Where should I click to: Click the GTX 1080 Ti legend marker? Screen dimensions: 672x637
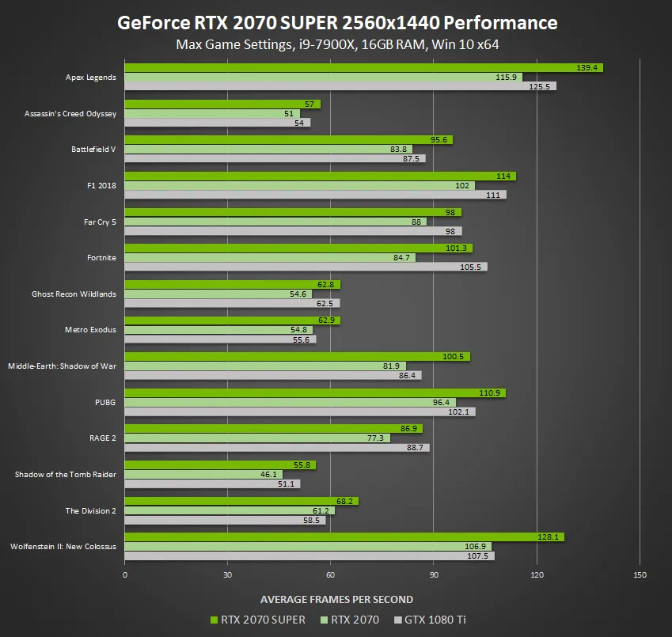point(397,620)
